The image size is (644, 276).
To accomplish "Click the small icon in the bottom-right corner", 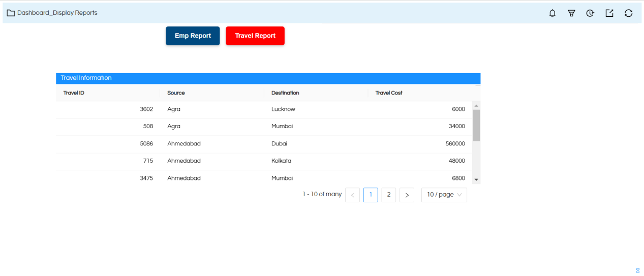I will 638,270.
